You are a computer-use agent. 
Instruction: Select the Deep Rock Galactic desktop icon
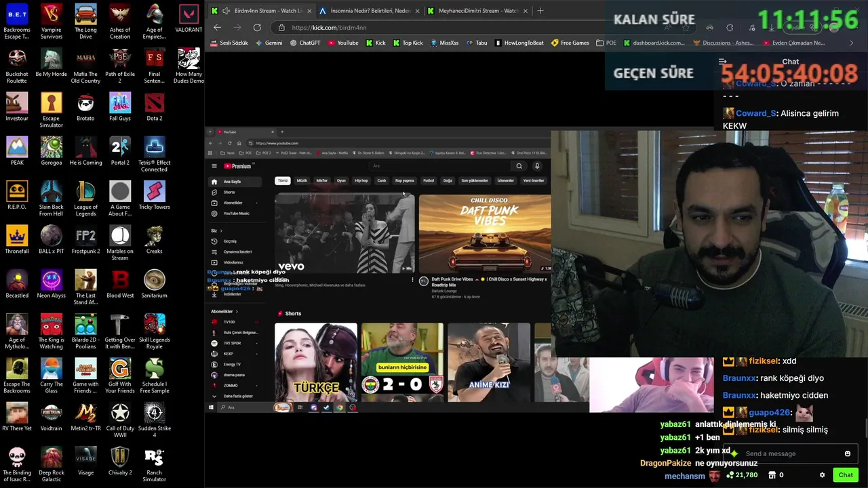pyautogui.click(x=52, y=464)
